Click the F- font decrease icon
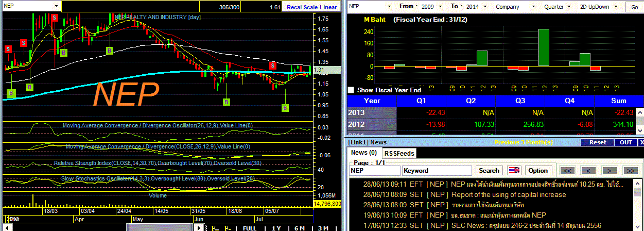 click(x=227, y=228)
